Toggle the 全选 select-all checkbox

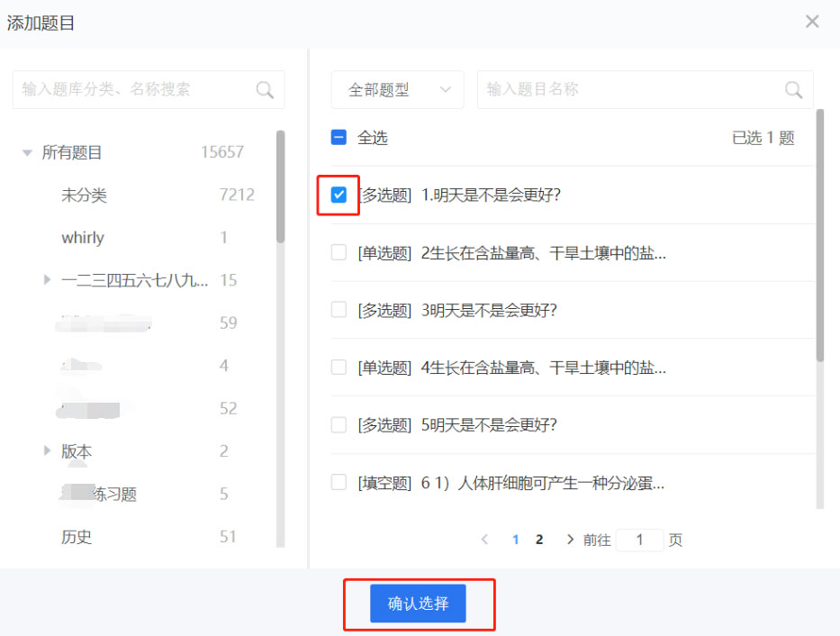[x=339, y=138]
